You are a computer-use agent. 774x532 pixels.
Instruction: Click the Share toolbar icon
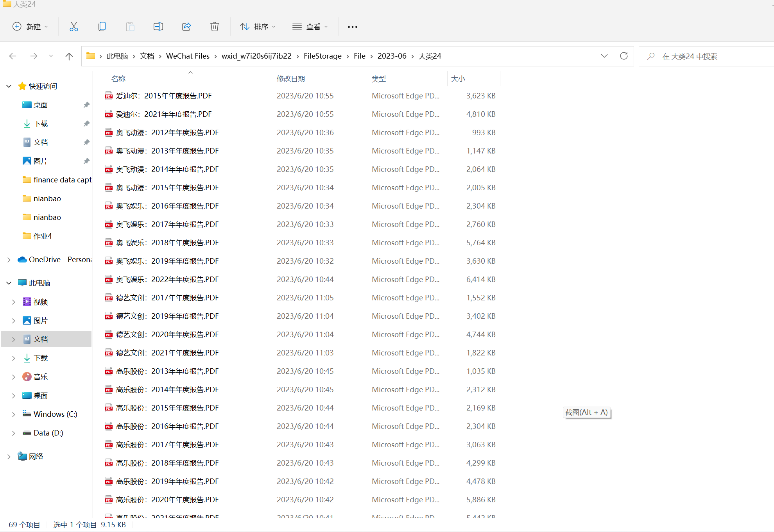186,27
